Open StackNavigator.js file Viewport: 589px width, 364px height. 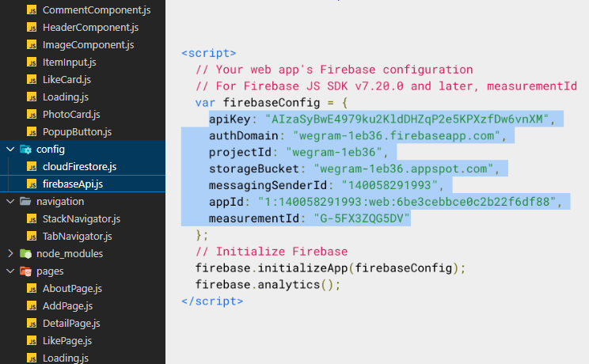(81, 218)
